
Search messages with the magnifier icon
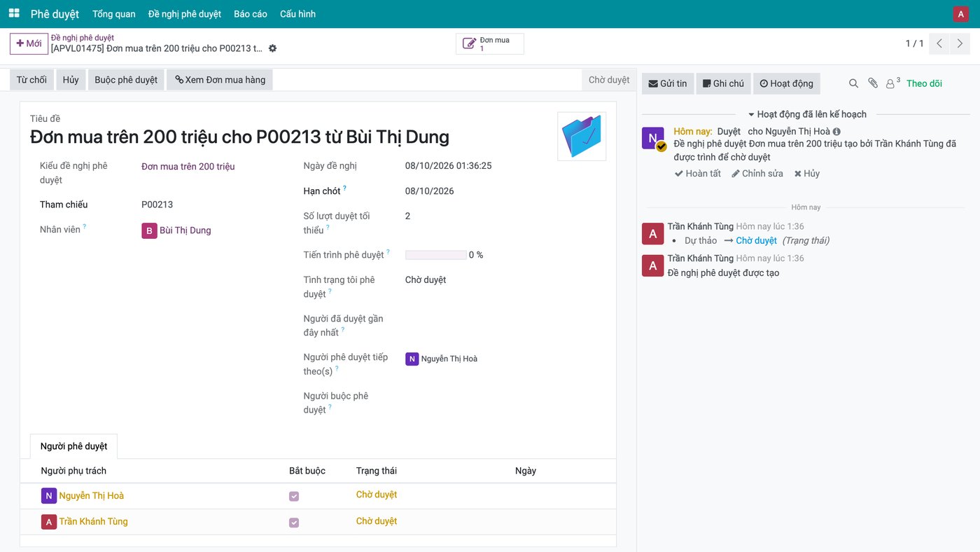(853, 83)
